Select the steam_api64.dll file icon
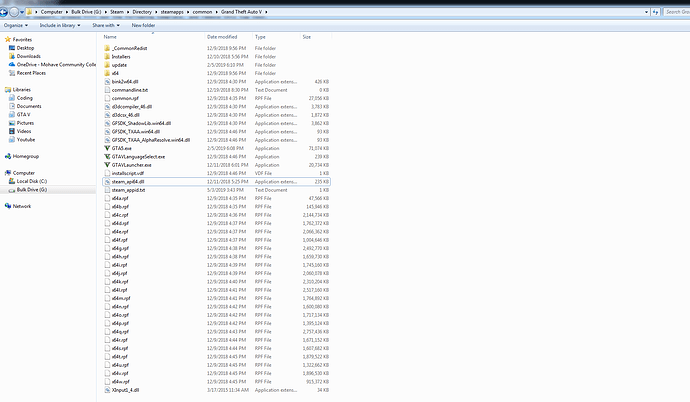 (x=105, y=182)
